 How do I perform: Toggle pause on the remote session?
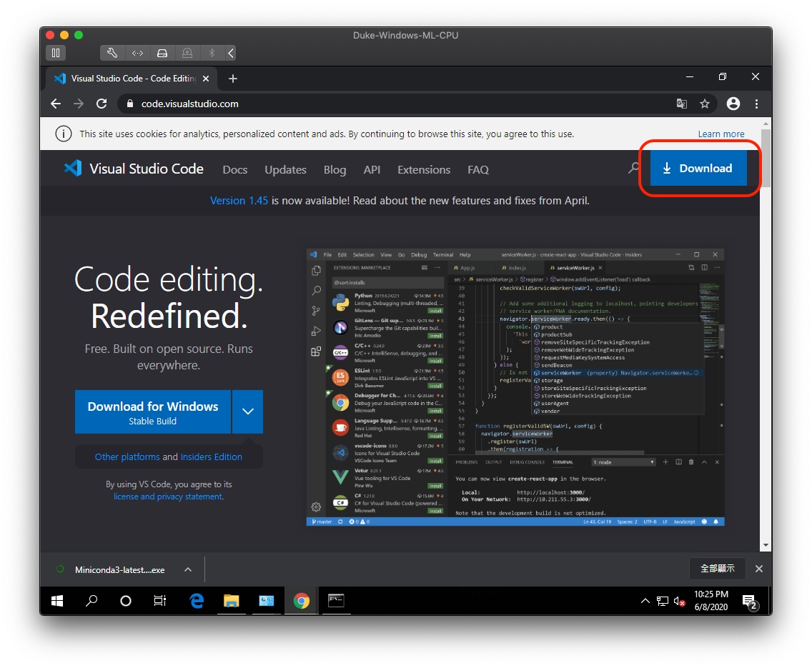(x=56, y=52)
